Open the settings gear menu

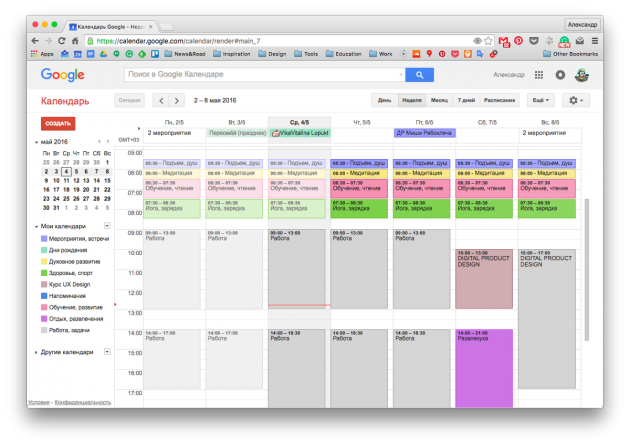pos(576,100)
